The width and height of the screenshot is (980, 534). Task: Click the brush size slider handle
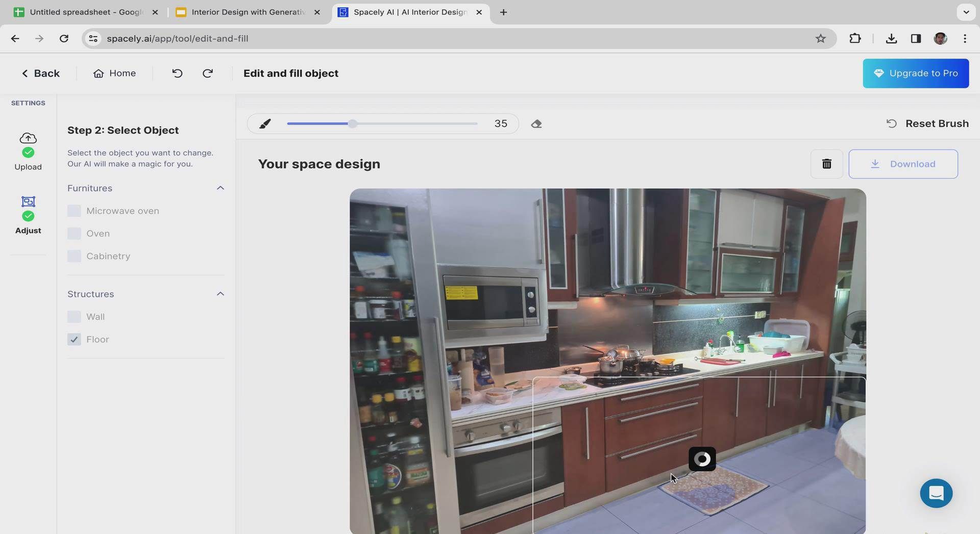point(352,124)
